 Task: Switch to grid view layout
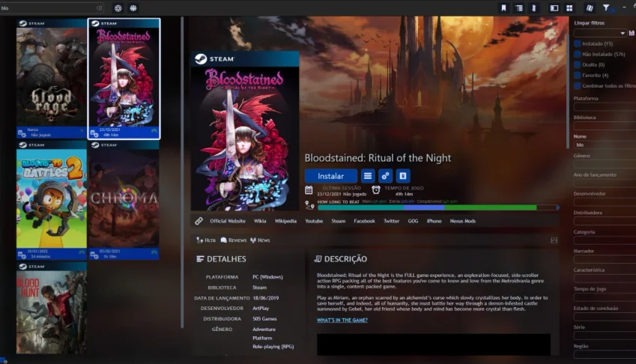tap(569, 8)
